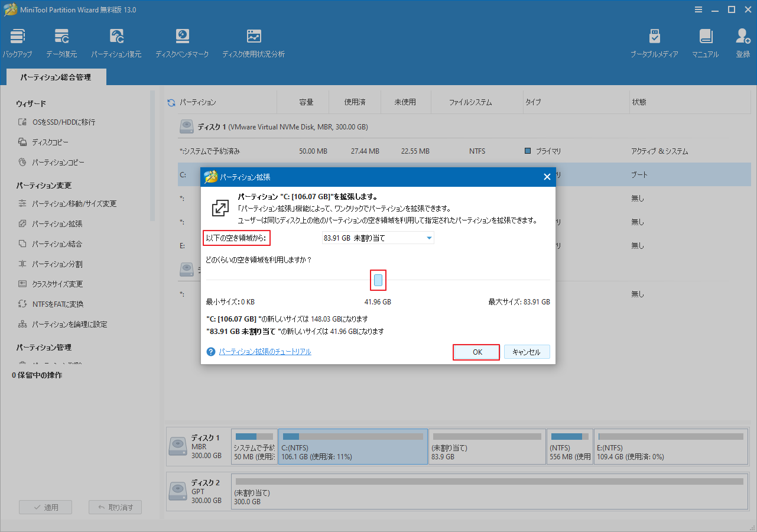757x532 pixels.
Task: Click OK to confirm partition extension
Action: click(x=476, y=352)
